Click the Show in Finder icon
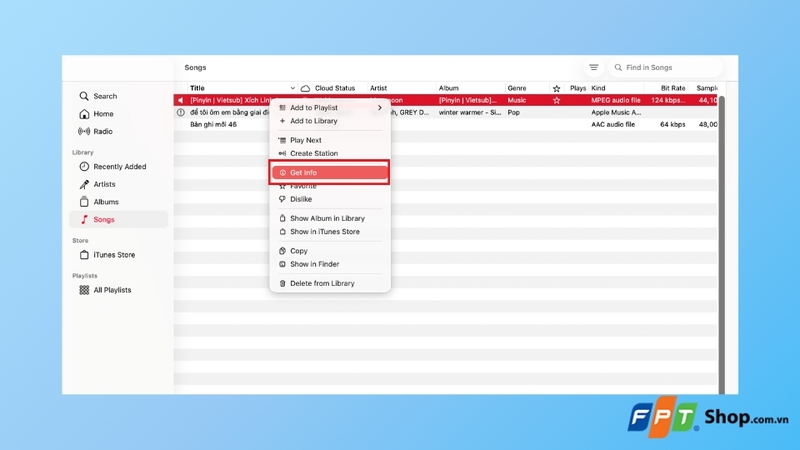 (282, 264)
